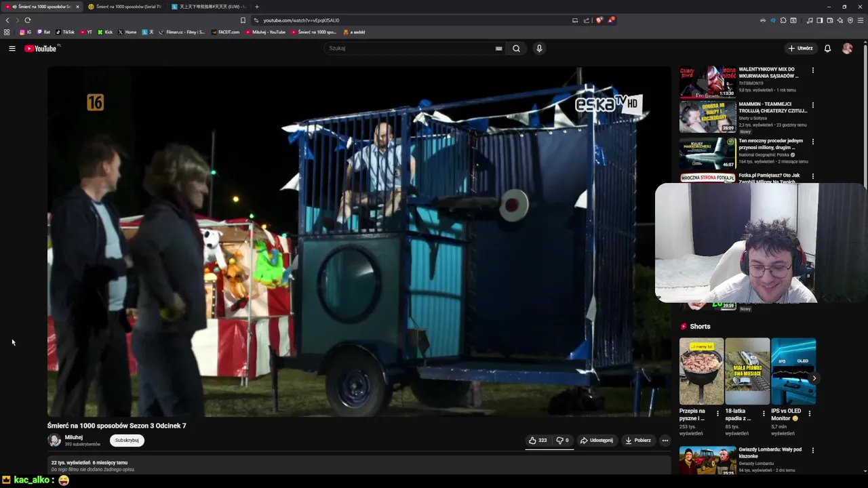Click the Utwórz create button

800,48
